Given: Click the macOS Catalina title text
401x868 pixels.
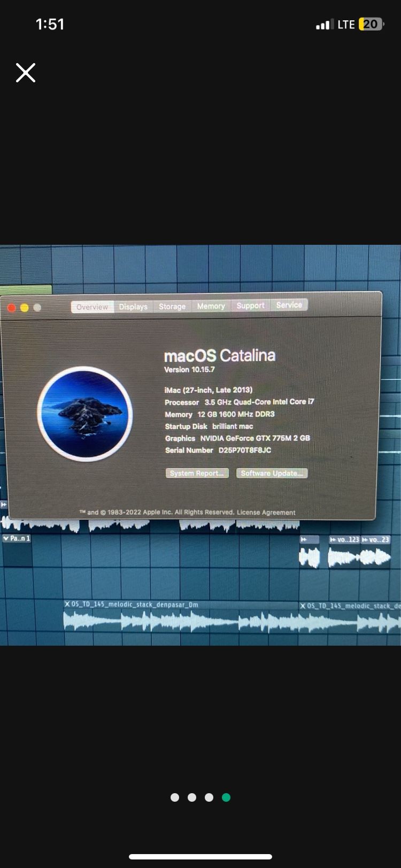Looking at the screenshot, I should (220, 355).
